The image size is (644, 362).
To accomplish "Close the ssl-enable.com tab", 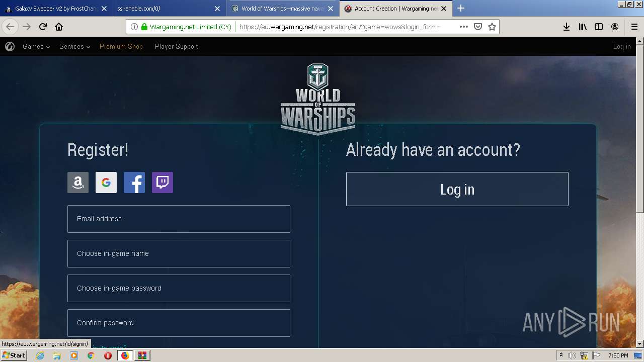I will click(x=217, y=9).
